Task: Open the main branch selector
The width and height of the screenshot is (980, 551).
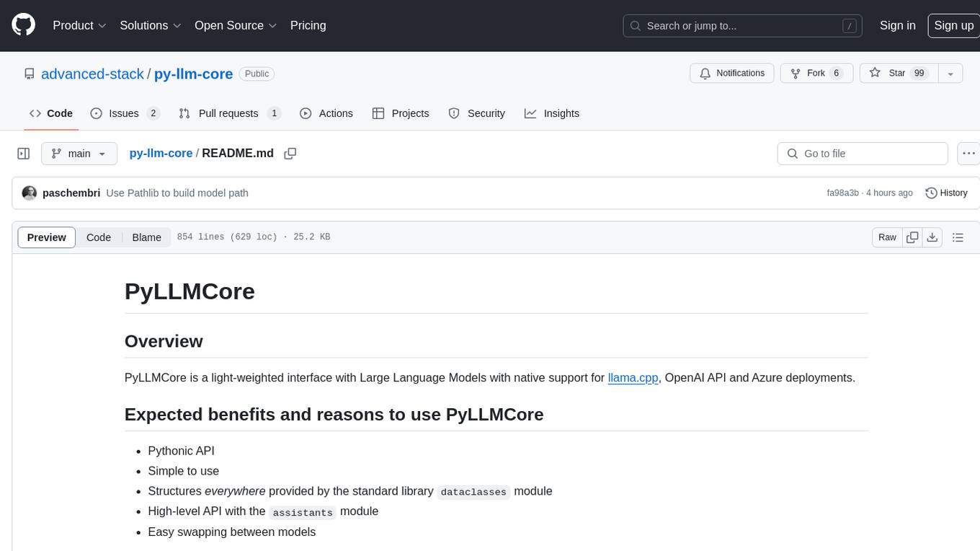Action: coord(79,154)
